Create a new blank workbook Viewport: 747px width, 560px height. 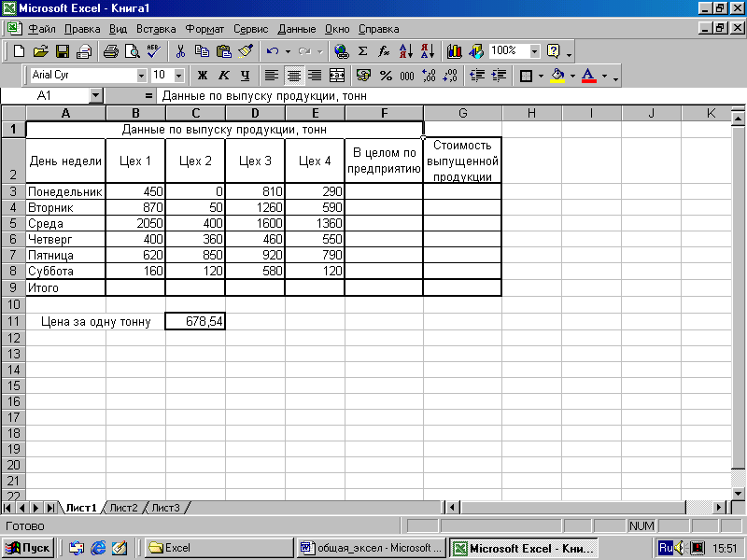pyautogui.click(x=19, y=51)
